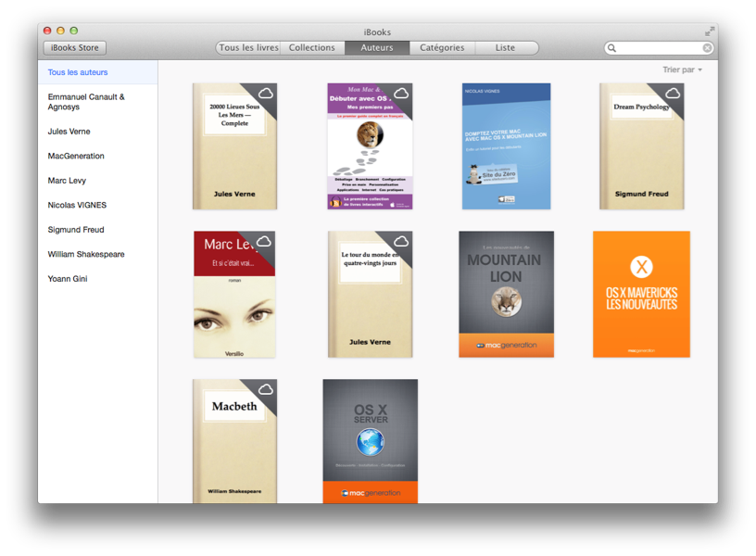Toggle full screen mode icon

click(x=710, y=32)
